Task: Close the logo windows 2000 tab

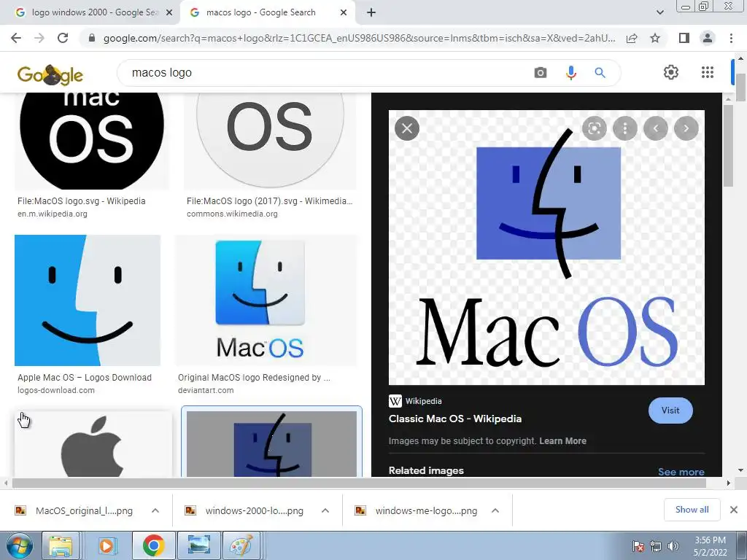Action: tap(169, 13)
